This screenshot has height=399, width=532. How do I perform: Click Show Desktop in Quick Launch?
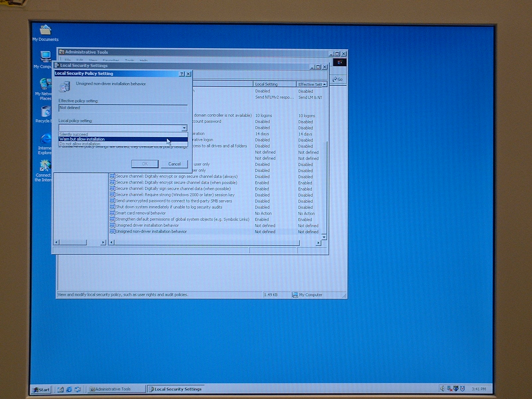click(61, 389)
